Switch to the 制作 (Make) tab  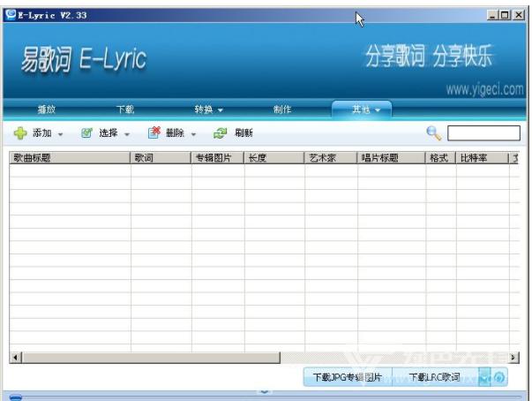pos(282,110)
